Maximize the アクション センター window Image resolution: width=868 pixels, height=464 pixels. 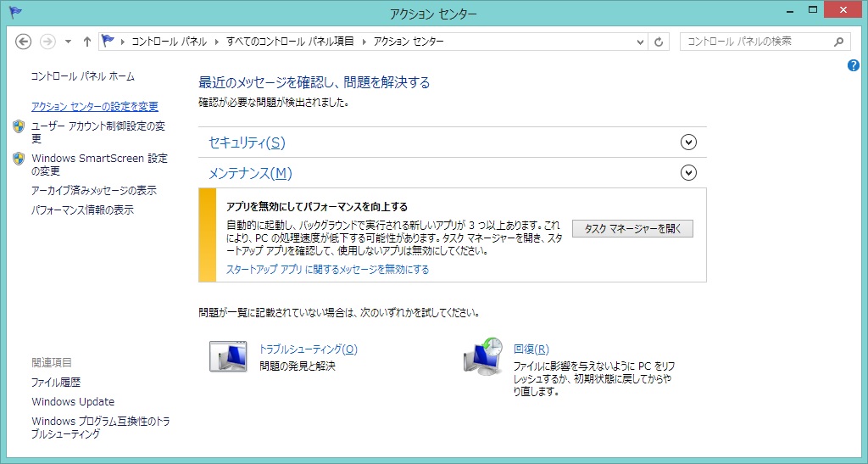(813, 10)
